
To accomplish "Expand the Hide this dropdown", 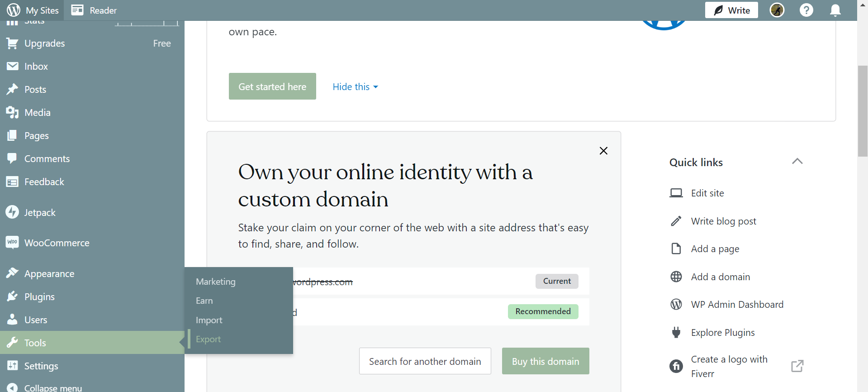I will (356, 86).
